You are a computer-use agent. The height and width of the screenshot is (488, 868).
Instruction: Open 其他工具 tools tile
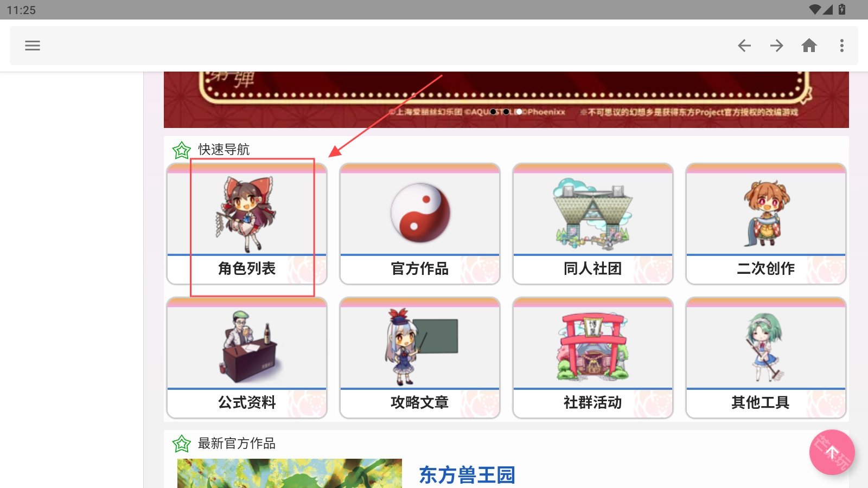(766, 357)
